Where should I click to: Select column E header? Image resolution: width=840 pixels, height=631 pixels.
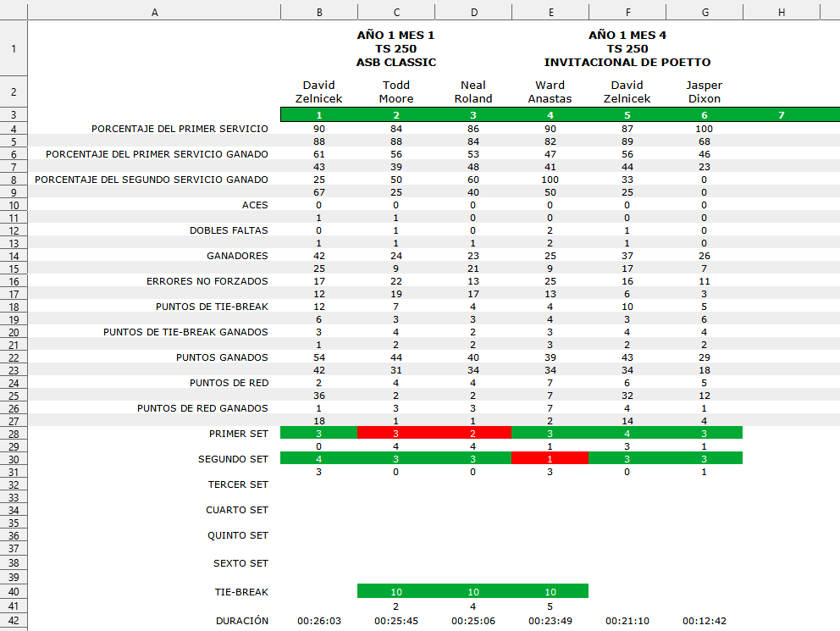pyautogui.click(x=550, y=13)
